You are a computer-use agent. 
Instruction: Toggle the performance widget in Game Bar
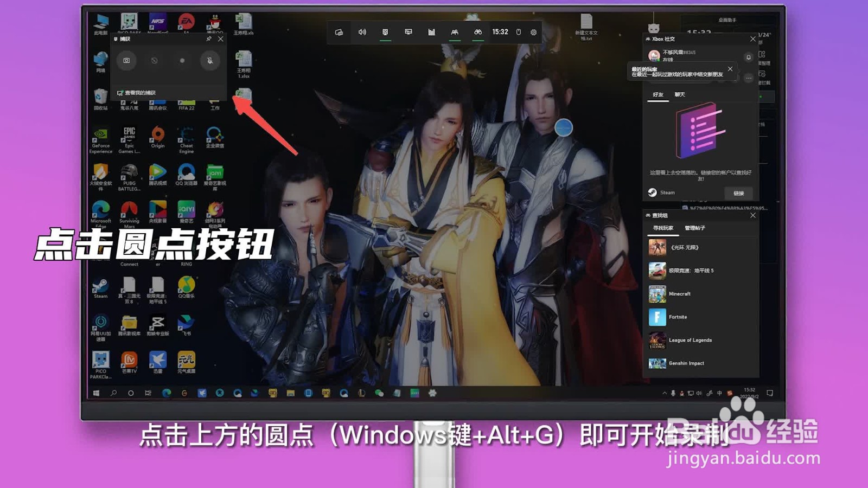(x=409, y=32)
